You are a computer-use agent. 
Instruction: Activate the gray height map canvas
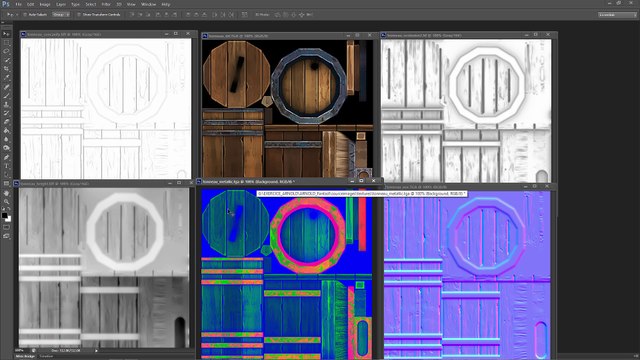tap(104, 267)
